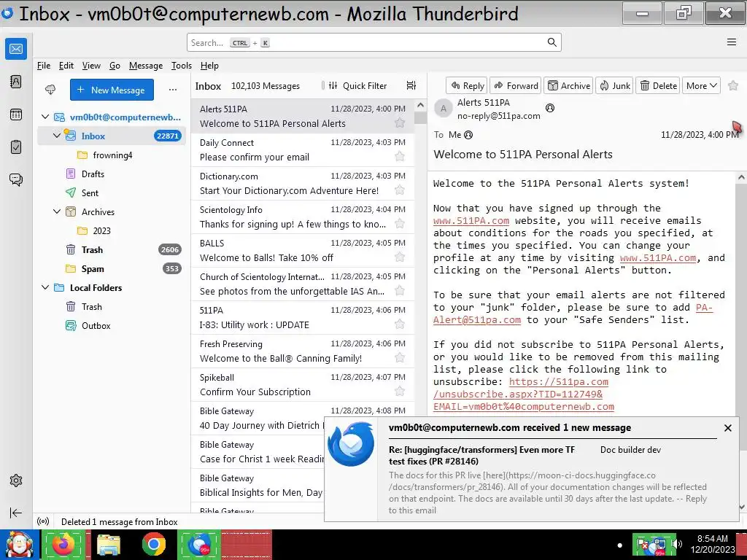This screenshot has width=747, height=560.
Task: Click the volume icon in system tray
Action: (x=678, y=544)
